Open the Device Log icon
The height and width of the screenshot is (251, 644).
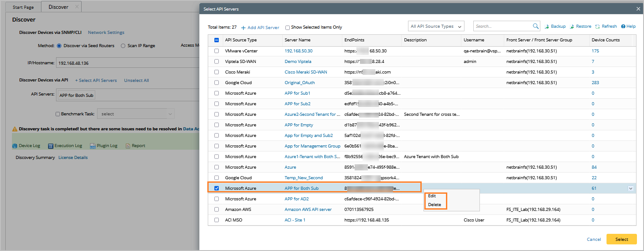point(15,146)
